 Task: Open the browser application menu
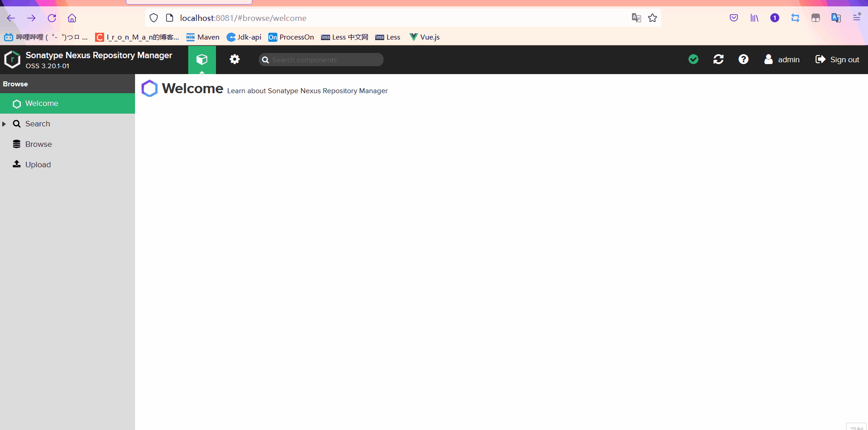click(x=857, y=18)
